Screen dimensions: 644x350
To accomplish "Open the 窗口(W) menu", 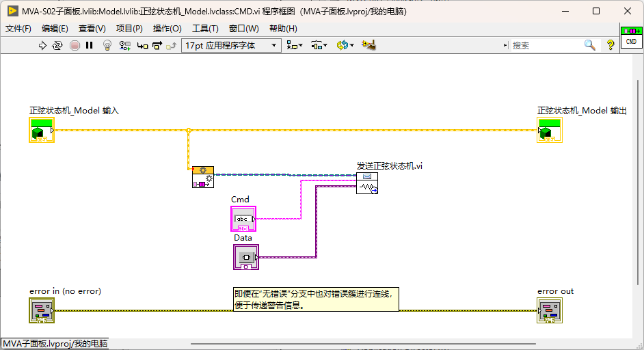I will click(243, 28).
